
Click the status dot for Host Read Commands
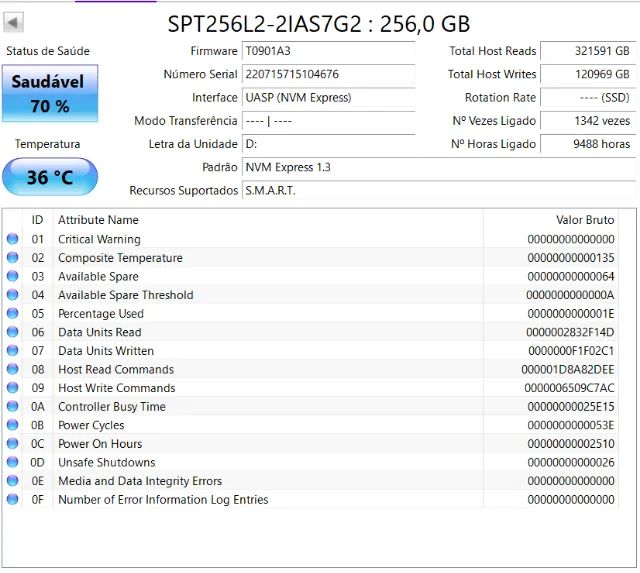point(13,369)
